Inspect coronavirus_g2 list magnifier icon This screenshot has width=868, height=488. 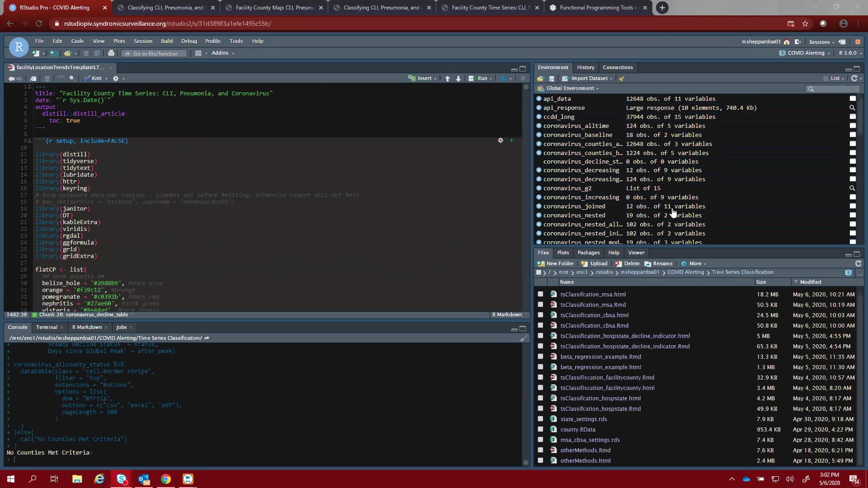tap(852, 188)
